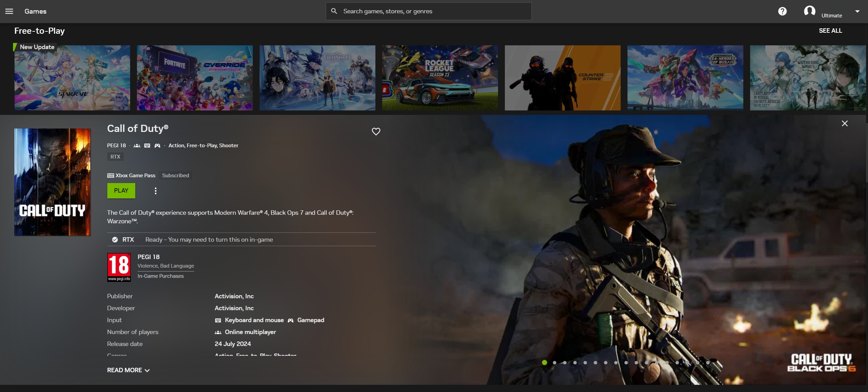Click the Xbox Game Pass store icon
This screenshot has height=392, width=868.
point(110,176)
